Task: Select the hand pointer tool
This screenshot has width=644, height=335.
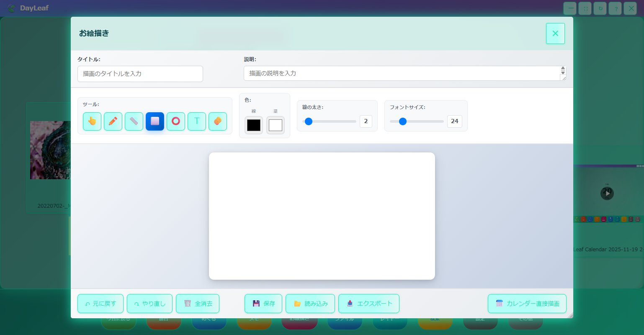Action: (x=92, y=121)
